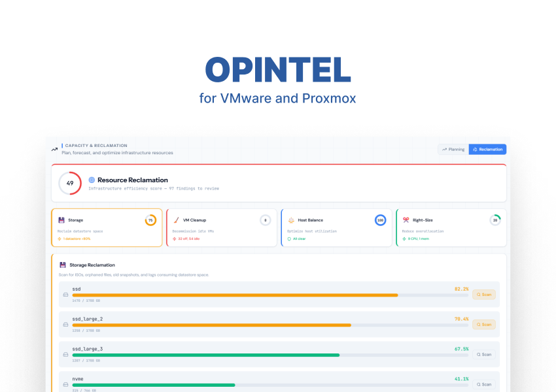Screen dimensions: 556x392
Task: Click the ssd usage progress bar
Action: tap(270, 295)
